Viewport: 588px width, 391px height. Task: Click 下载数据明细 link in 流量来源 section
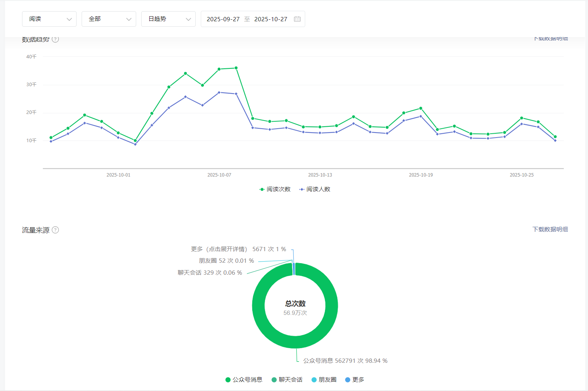550,229
